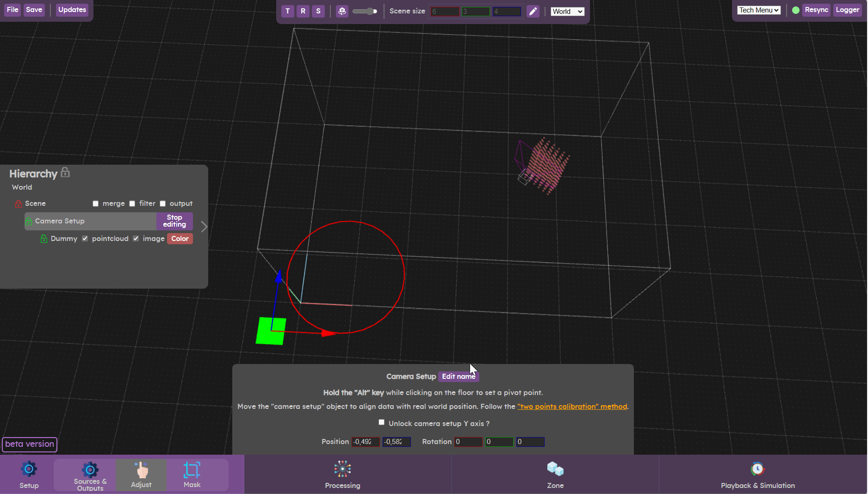Focus the blue-outlined Rotation field
The height and width of the screenshot is (494, 868).
tap(530, 442)
